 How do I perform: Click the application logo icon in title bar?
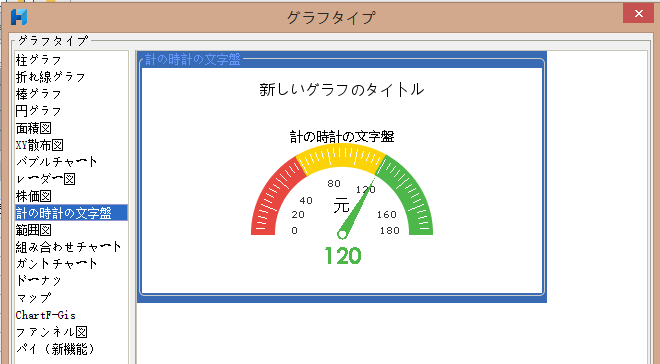click(19, 17)
